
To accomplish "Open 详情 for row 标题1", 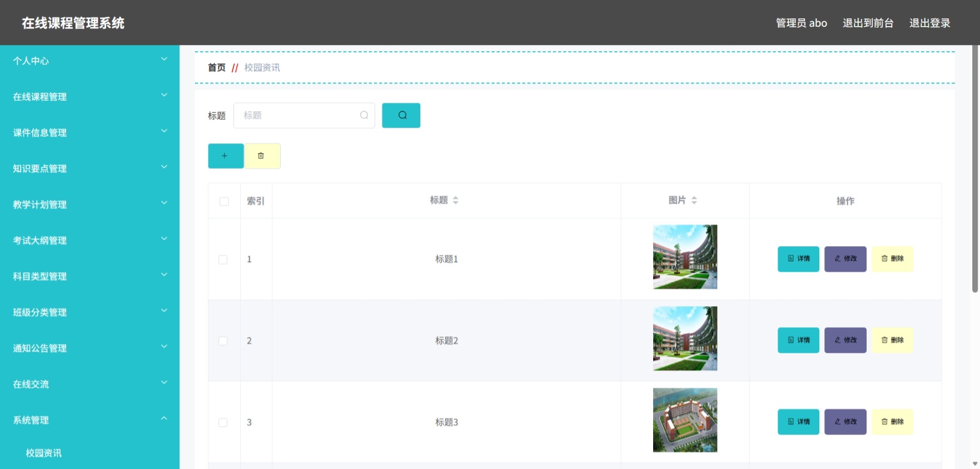I will tap(798, 259).
